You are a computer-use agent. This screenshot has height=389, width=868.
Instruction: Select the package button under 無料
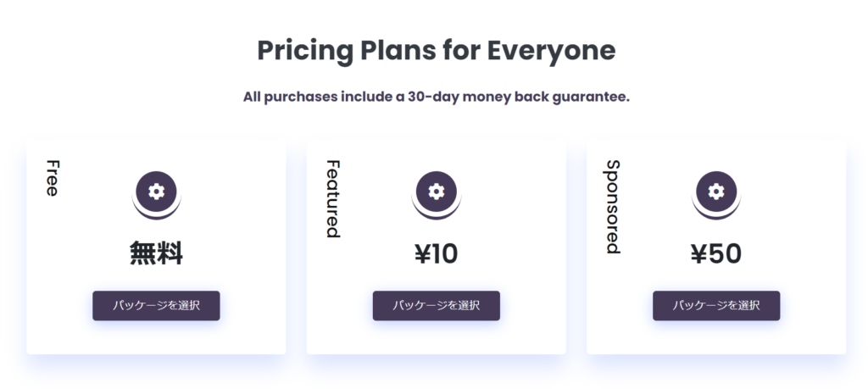tap(156, 305)
